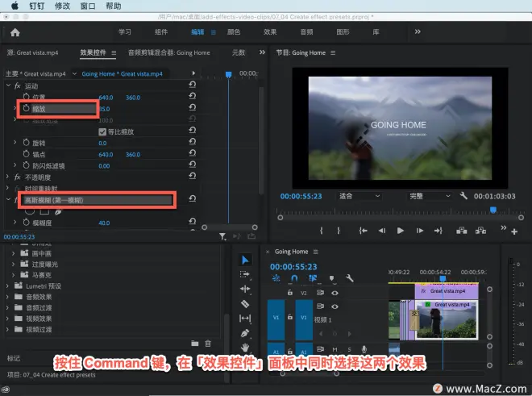
Task: Select the Slip tool
Action: coord(245,319)
